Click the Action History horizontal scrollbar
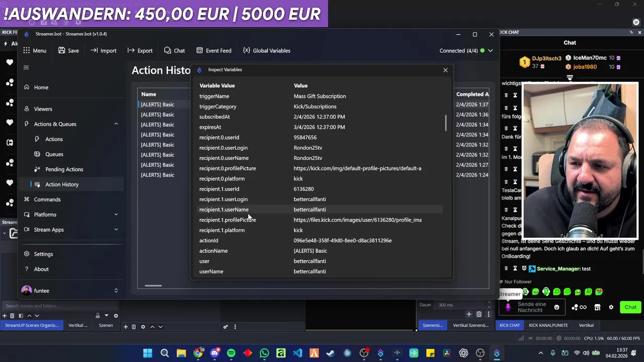The width and height of the screenshot is (644, 362). coord(153,286)
